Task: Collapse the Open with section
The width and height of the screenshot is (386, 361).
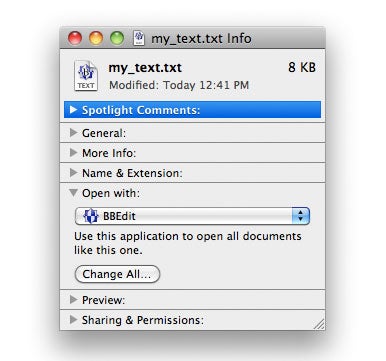Action: (x=73, y=193)
